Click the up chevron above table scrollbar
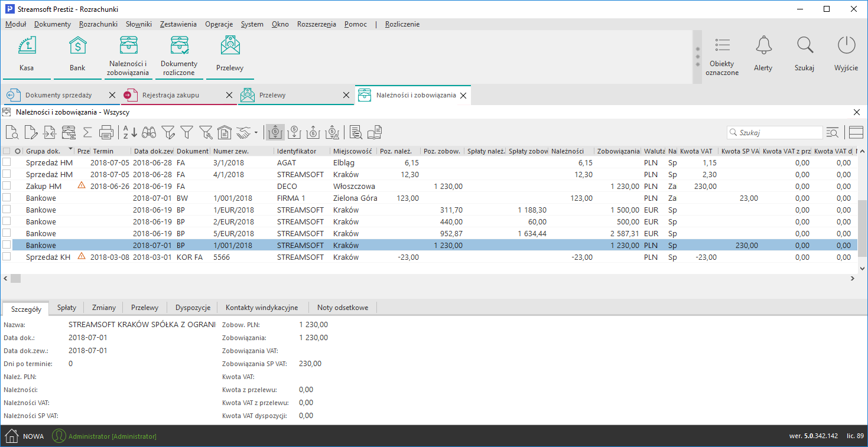Image resolution: width=868 pixels, height=447 pixels. pos(862,151)
